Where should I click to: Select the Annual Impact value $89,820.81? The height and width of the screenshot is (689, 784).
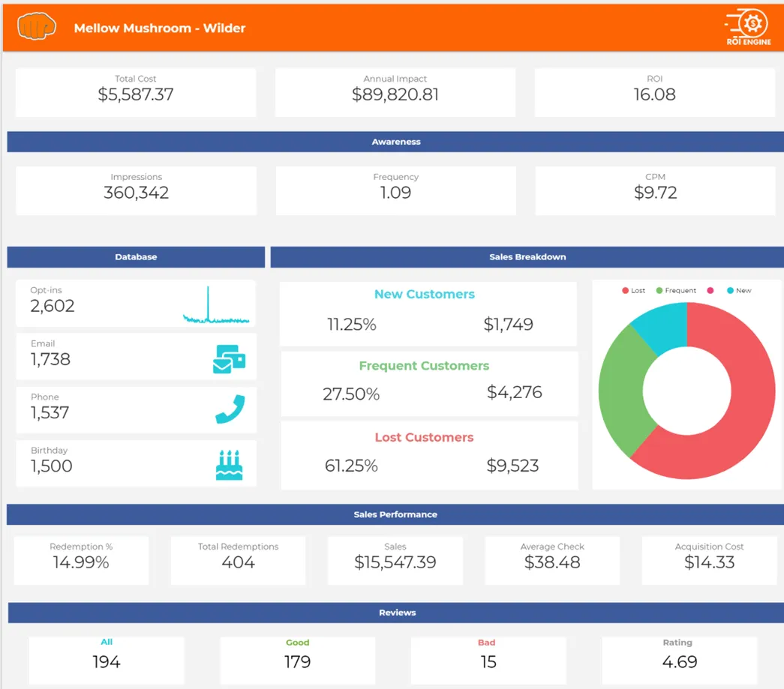click(395, 94)
